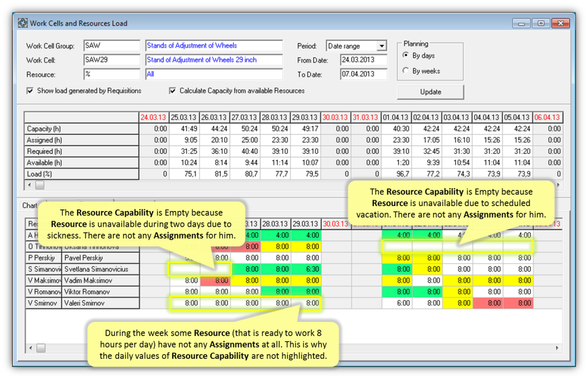The height and width of the screenshot is (379, 588).
Task: Select the Load (%) row header
Action: [82, 174]
